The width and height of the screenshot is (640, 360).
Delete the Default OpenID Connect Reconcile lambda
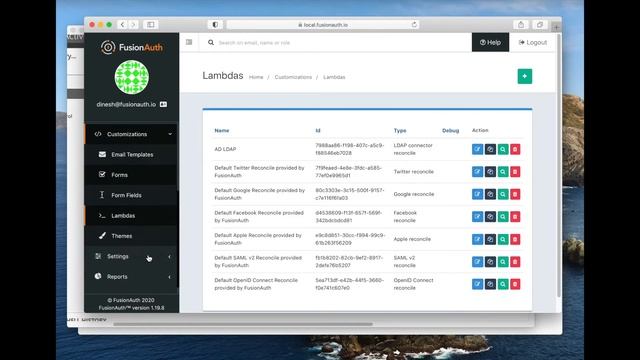point(515,284)
